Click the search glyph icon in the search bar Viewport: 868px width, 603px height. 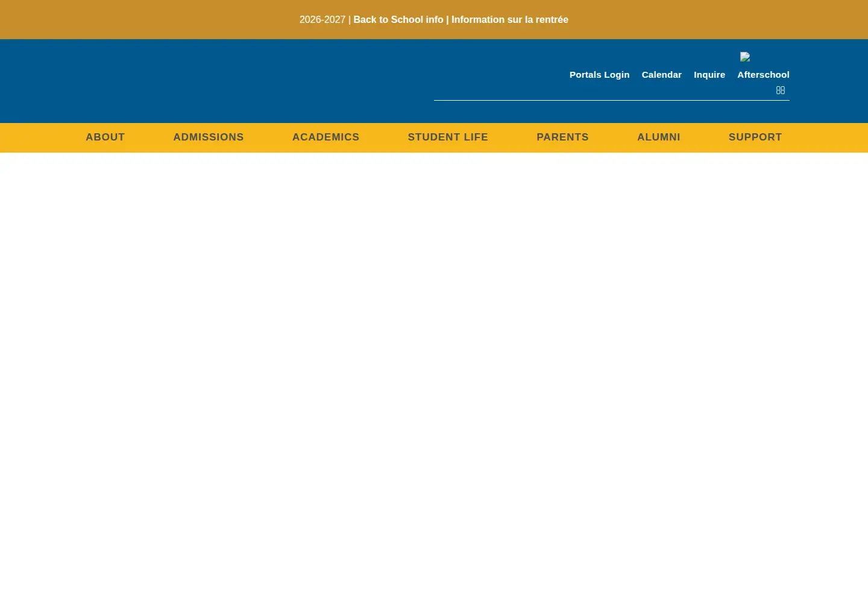[780, 90]
